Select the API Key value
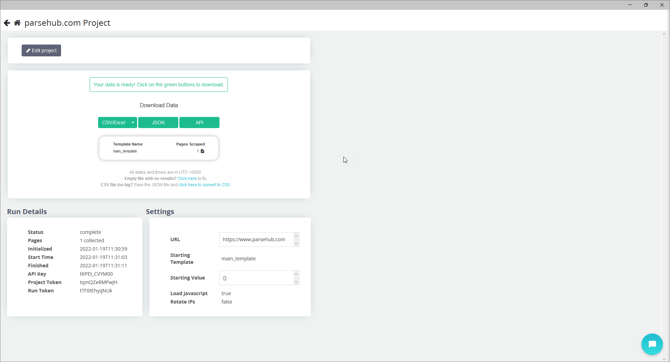The height and width of the screenshot is (362, 670). pyautogui.click(x=96, y=274)
